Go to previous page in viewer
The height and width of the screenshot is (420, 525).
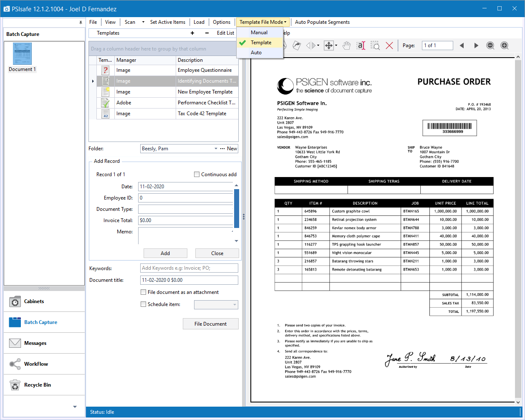coord(462,46)
